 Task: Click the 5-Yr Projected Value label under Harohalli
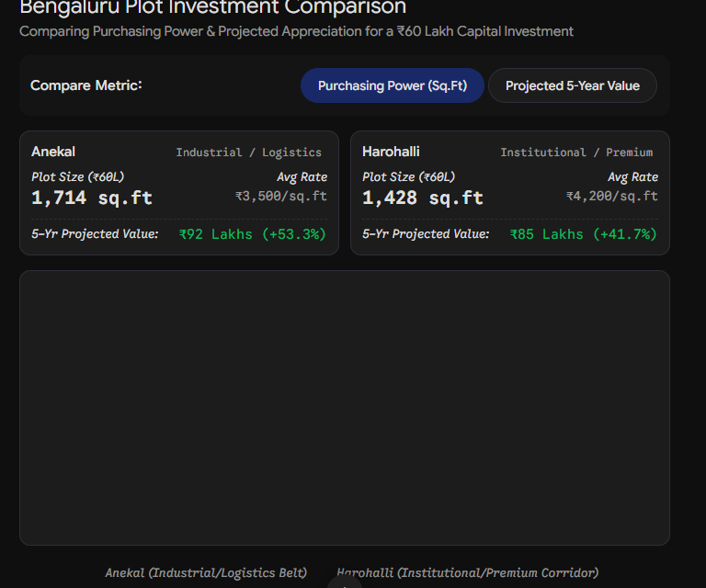pyautogui.click(x=426, y=234)
